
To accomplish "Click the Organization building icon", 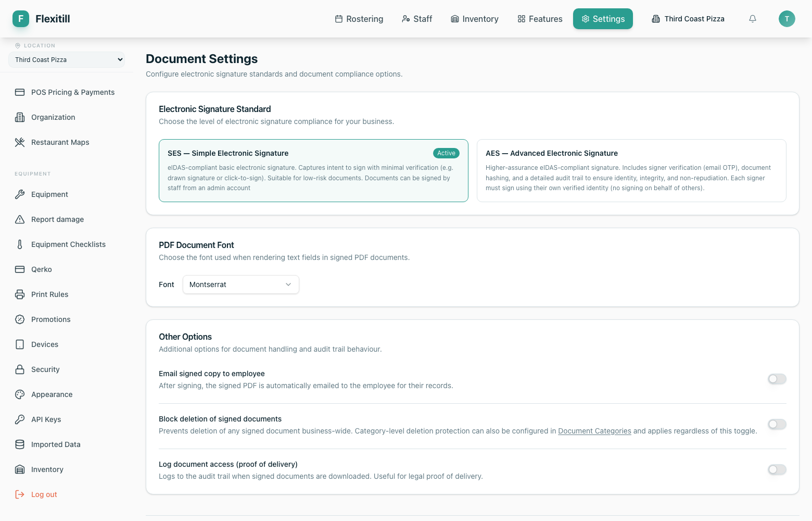I will point(20,117).
